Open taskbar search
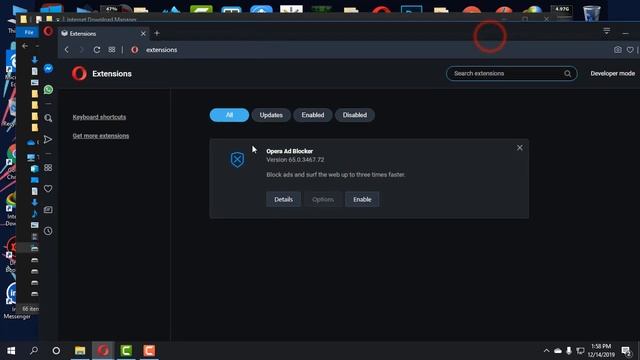 pyautogui.click(x=34, y=351)
